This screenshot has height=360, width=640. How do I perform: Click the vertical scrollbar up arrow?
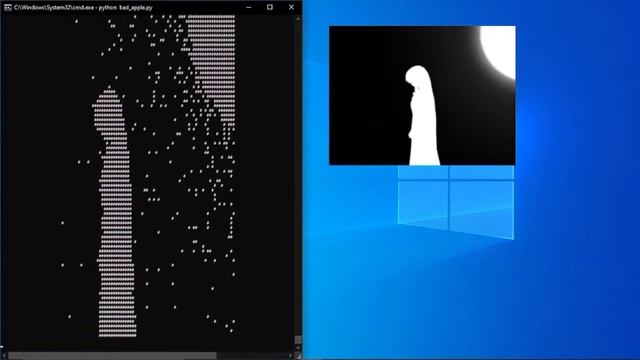pos(298,19)
